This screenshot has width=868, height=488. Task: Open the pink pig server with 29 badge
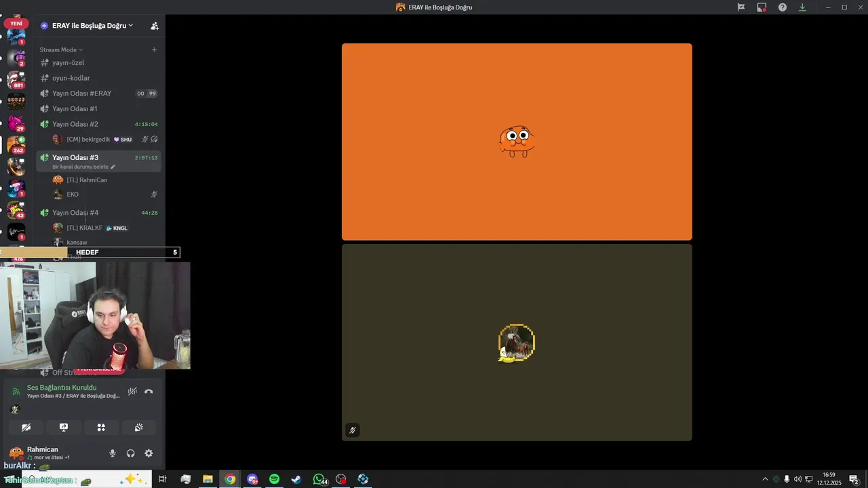click(x=16, y=123)
